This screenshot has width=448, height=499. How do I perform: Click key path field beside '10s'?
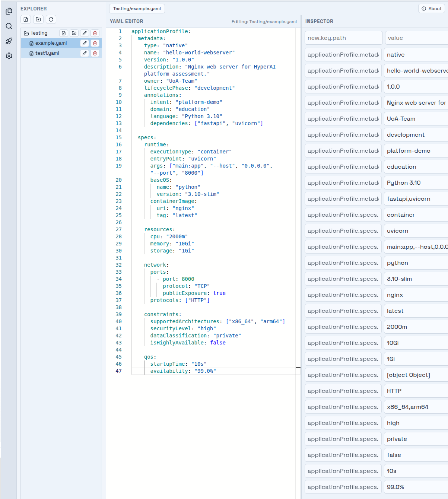coord(343,471)
